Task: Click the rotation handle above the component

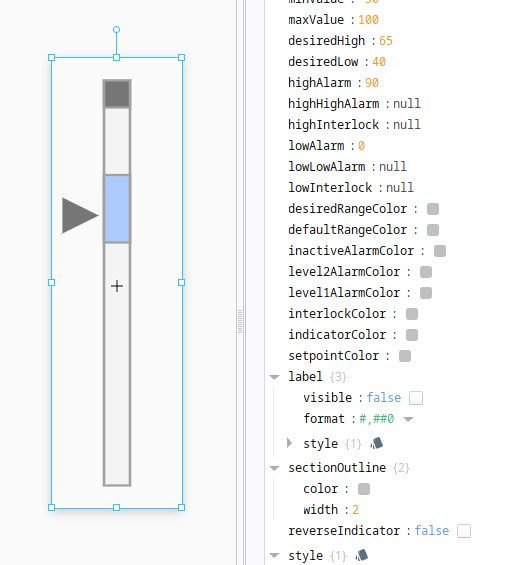Action: 116,30
